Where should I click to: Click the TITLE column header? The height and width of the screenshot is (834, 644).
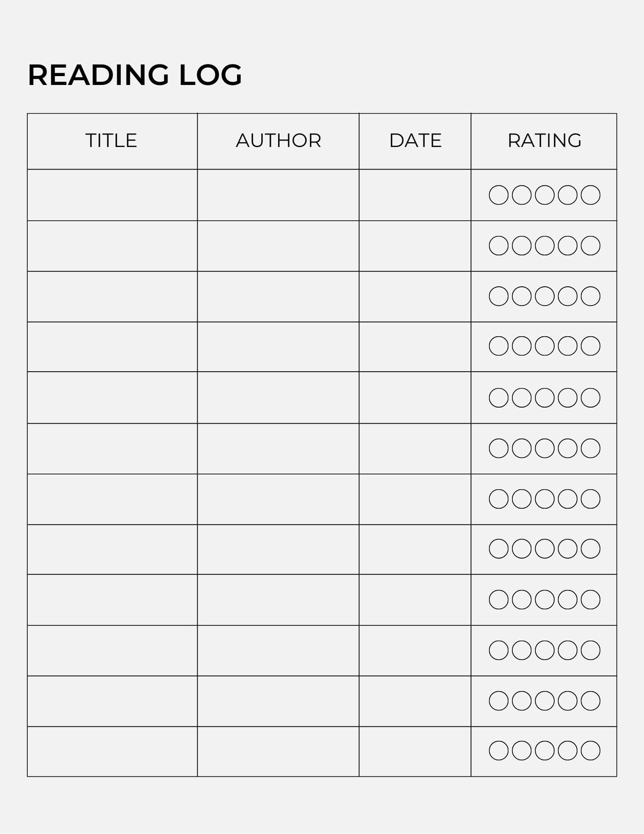111,140
